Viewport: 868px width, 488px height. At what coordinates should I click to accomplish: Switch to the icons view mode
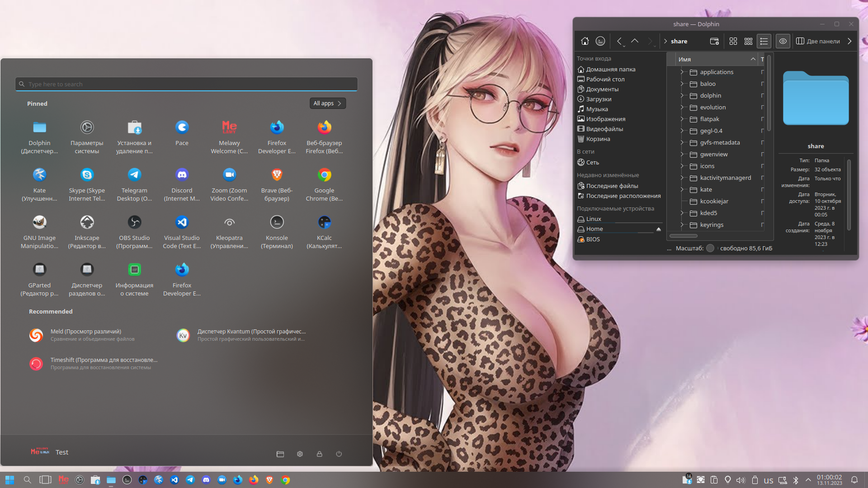(x=733, y=41)
